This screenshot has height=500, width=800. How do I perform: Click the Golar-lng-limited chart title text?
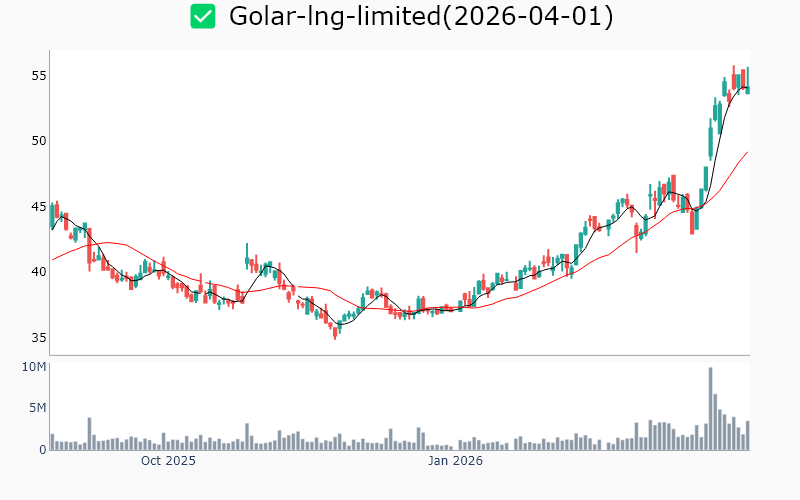421,17
